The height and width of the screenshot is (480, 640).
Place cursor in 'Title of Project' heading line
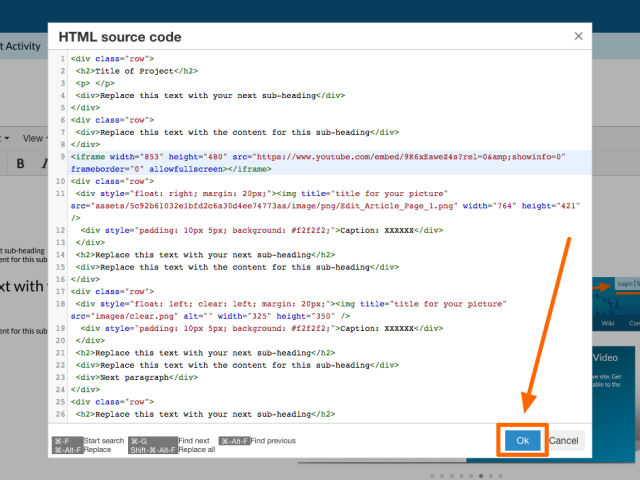click(x=137, y=71)
